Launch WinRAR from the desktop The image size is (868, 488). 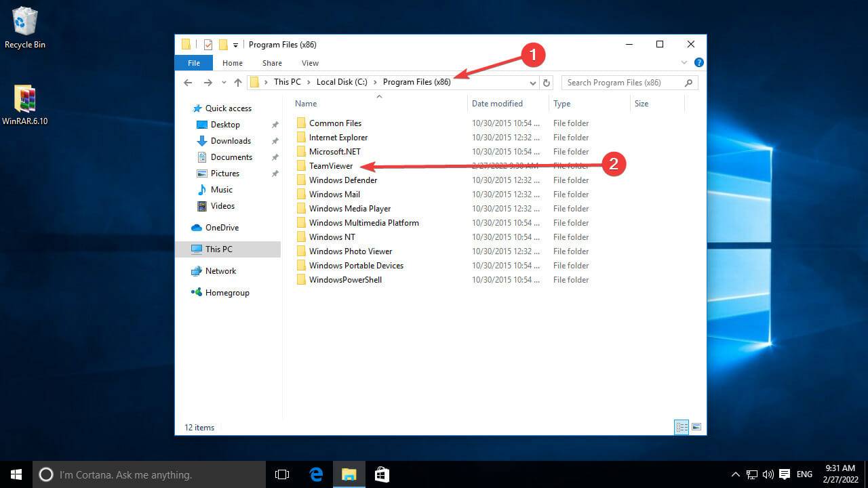point(25,98)
